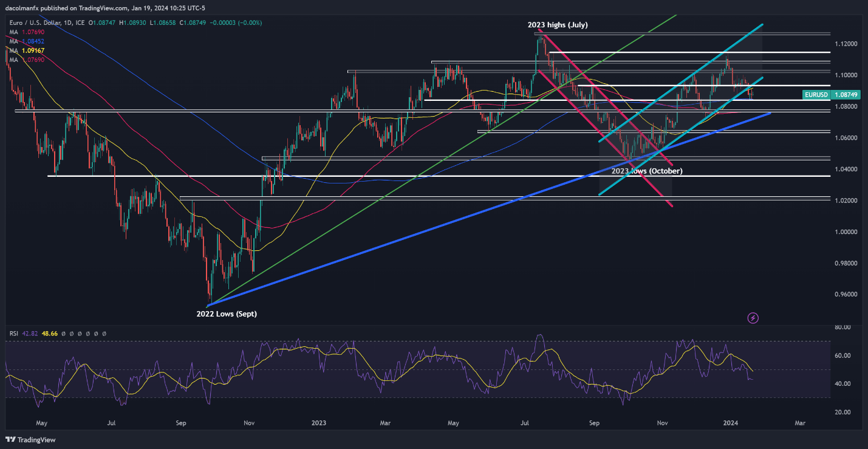This screenshot has width=868, height=449.
Task: Click the MA 1.08452 indicator label
Action: click(27, 41)
